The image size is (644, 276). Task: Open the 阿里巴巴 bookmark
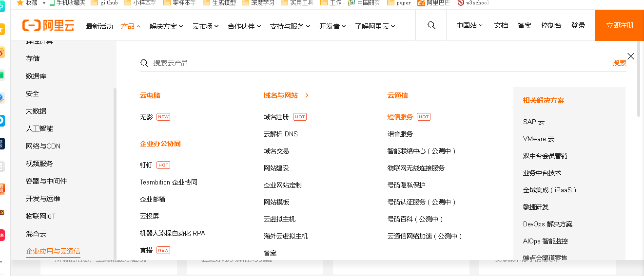434,2
